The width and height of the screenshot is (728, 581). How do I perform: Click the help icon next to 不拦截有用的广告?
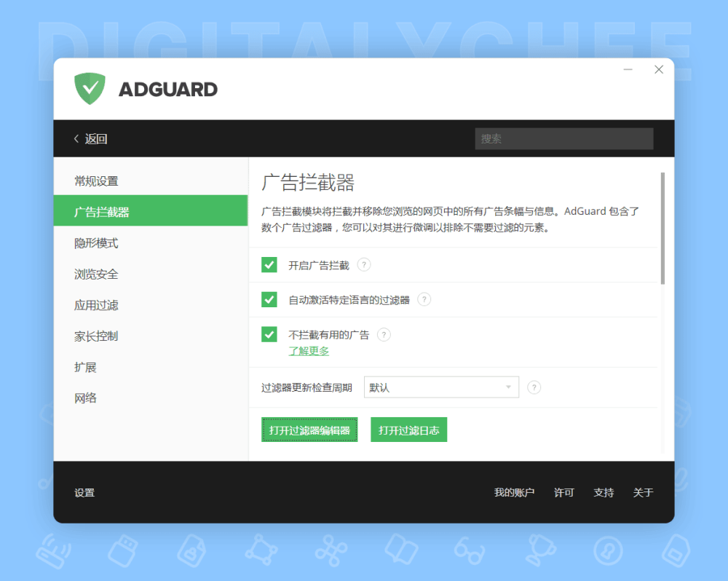384,334
